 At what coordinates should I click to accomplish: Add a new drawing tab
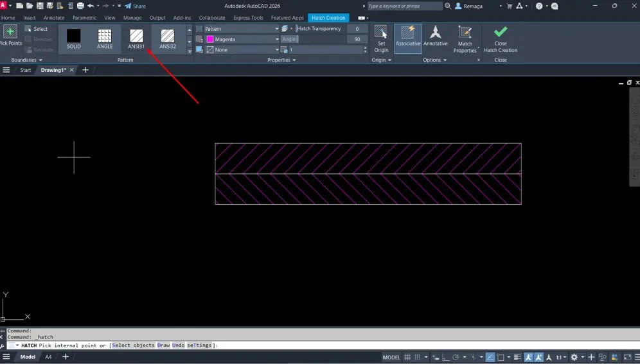pyautogui.click(x=85, y=70)
